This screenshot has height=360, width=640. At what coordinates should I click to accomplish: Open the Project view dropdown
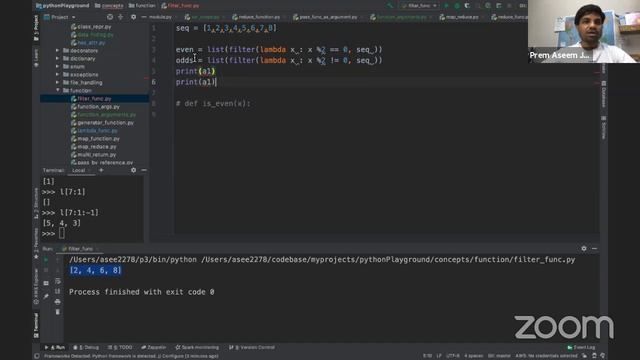pyautogui.click(x=60, y=17)
